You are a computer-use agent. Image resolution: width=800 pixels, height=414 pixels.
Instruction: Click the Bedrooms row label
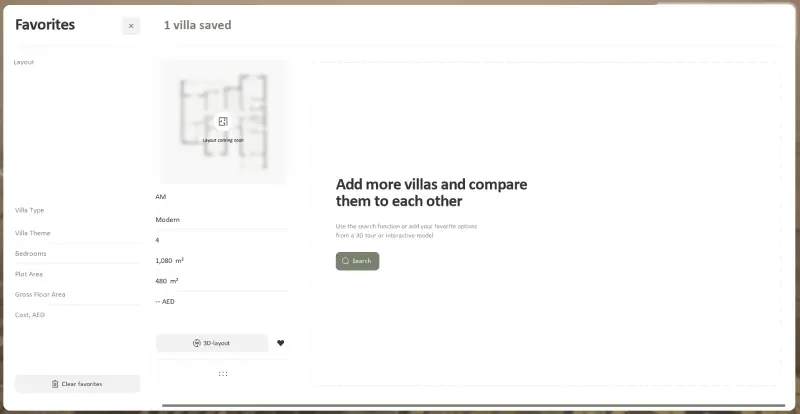point(31,253)
